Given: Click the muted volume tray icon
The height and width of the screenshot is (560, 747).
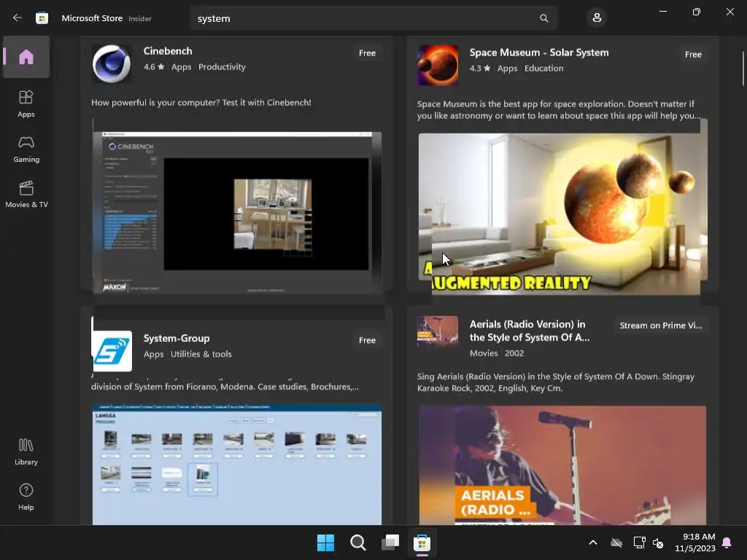Looking at the screenshot, I should pyautogui.click(x=659, y=542).
